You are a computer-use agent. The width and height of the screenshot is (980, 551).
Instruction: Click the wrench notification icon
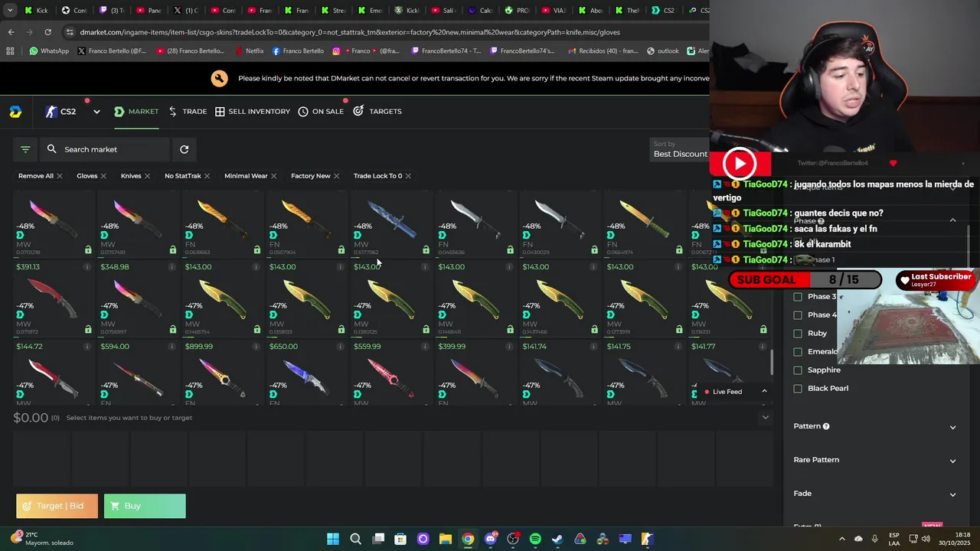point(220,78)
